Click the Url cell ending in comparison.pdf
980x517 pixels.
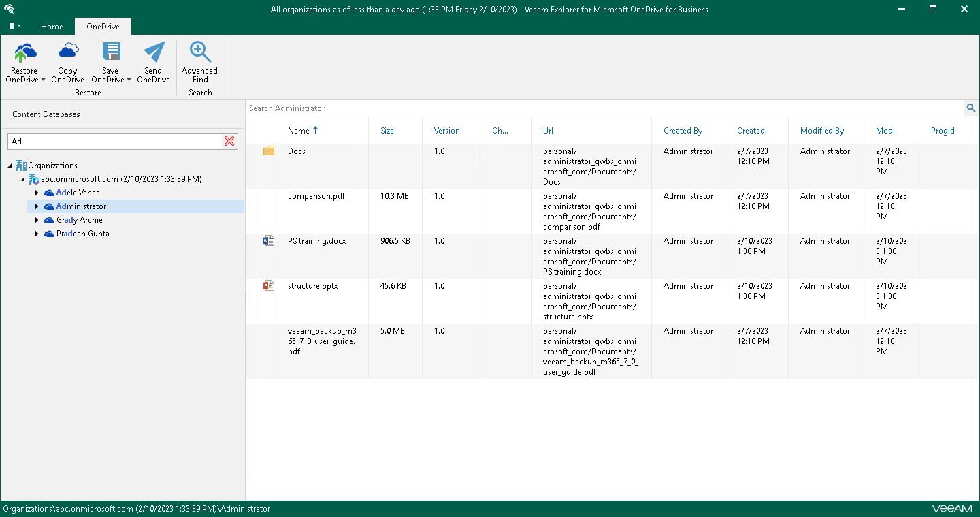pos(590,211)
